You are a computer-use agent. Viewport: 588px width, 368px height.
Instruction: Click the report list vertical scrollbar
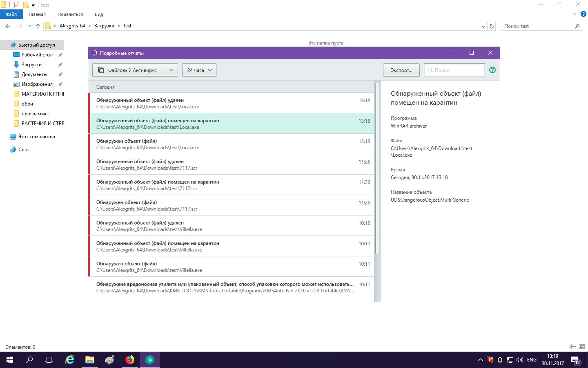(x=377, y=168)
